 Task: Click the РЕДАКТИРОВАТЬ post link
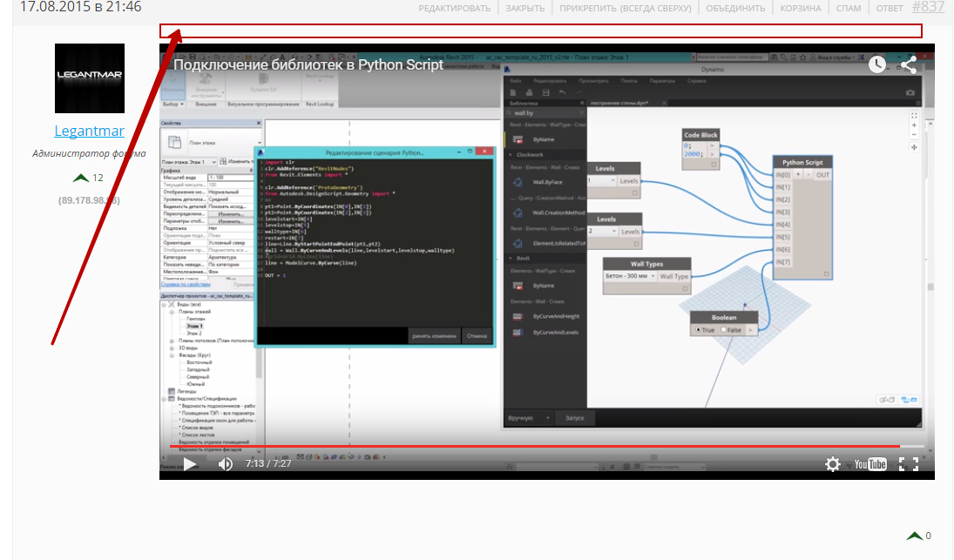click(x=455, y=8)
